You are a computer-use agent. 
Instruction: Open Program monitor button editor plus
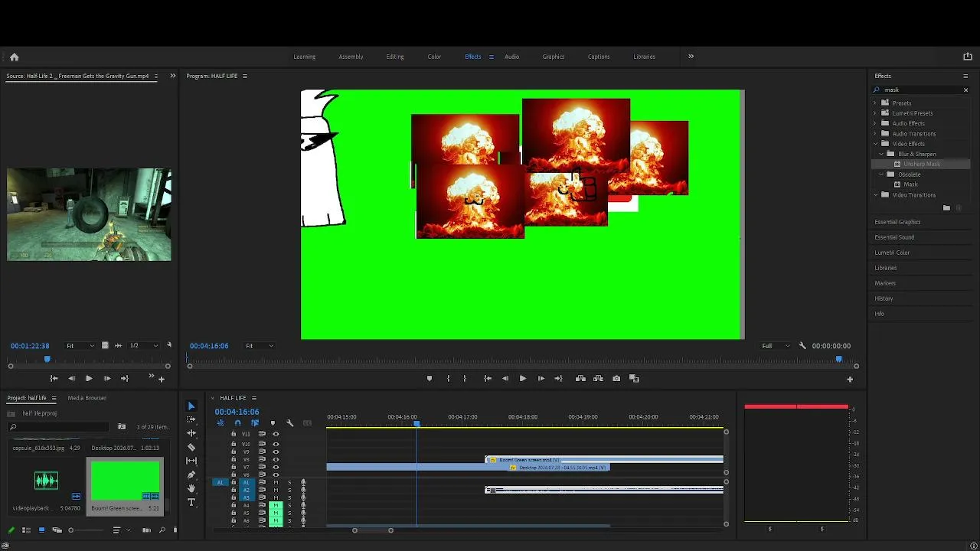[850, 379]
